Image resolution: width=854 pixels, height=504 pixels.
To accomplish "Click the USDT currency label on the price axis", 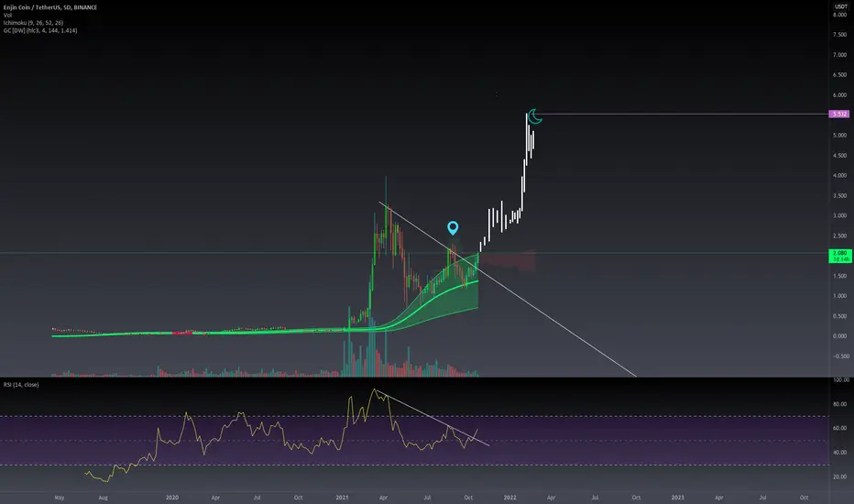I will pyautogui.click(x=840, y=6).
